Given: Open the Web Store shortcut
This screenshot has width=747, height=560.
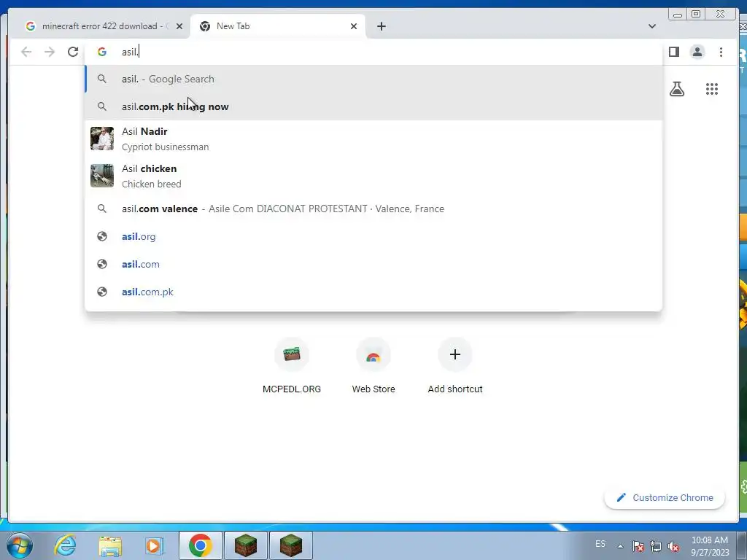Looking at the screenshot, I should (373, 366).
